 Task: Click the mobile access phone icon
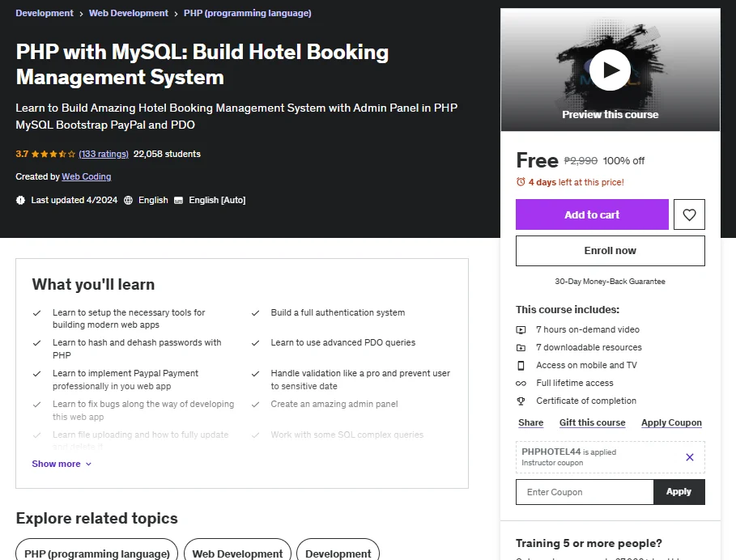(521, 365)
